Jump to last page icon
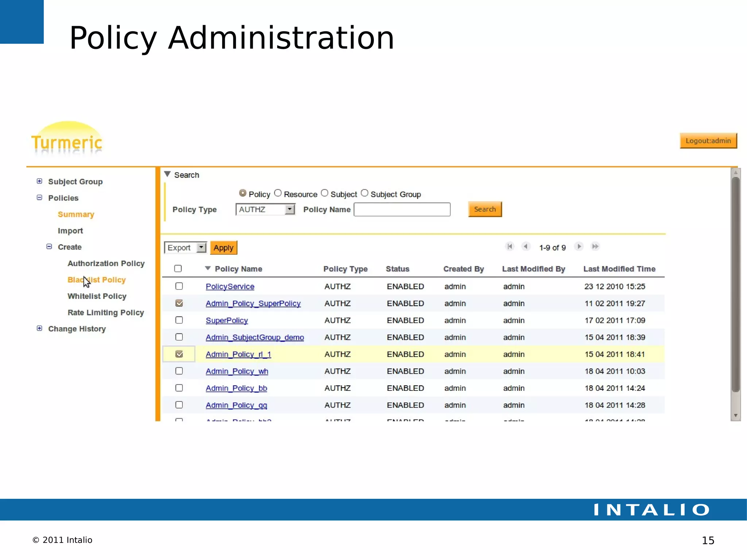This screenshot has width=747, height=560. click(x=595, y=246)
